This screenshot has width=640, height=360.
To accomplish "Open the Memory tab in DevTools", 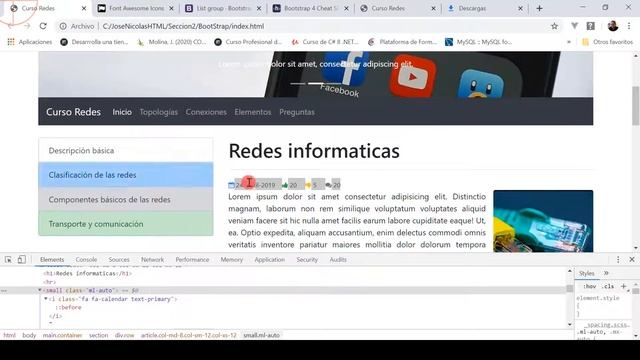I will coord(231,260).
